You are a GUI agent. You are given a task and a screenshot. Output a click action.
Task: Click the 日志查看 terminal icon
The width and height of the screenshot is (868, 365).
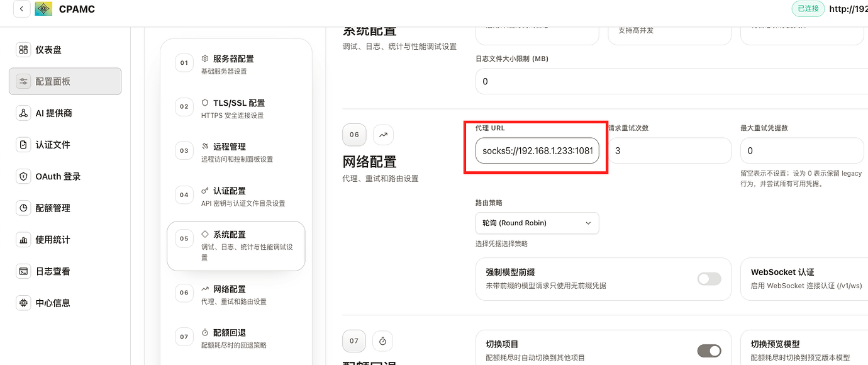point(23,271)
